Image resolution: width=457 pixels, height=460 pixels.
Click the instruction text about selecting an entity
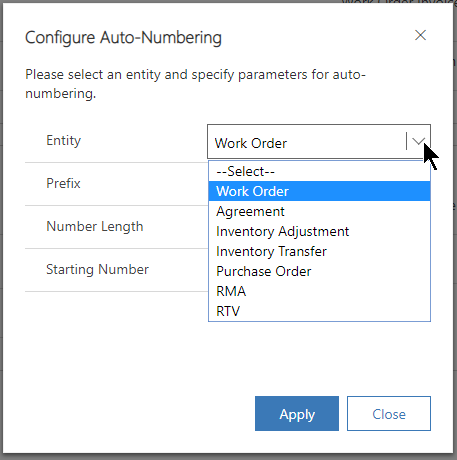pos(195,84)
